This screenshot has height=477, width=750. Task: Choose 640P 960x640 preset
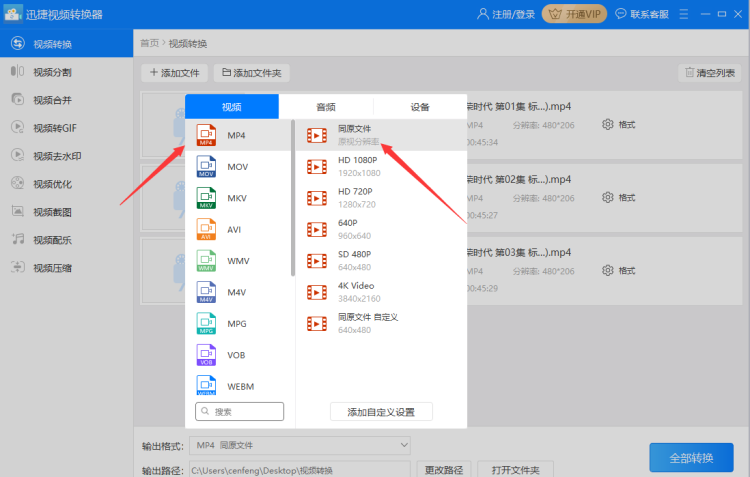point(381,229)
